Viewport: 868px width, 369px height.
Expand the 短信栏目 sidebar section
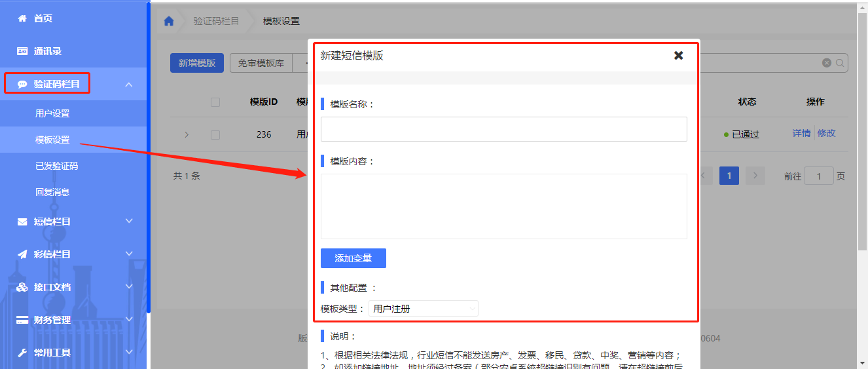129,222
